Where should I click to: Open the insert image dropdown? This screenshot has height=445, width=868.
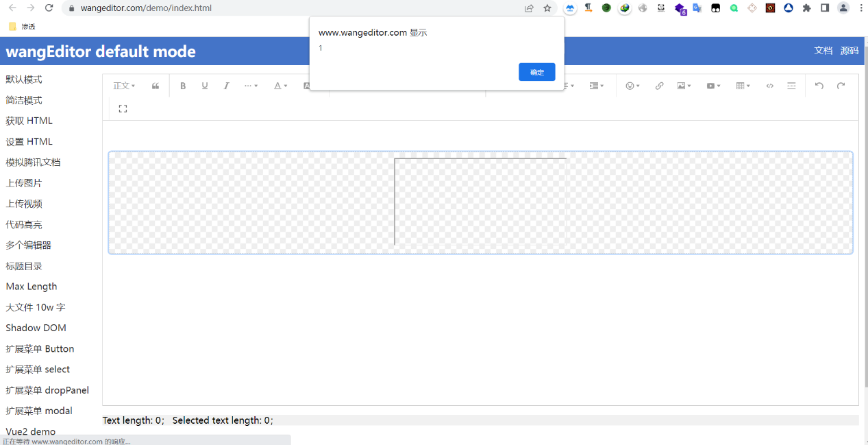(x=684, y=86)
